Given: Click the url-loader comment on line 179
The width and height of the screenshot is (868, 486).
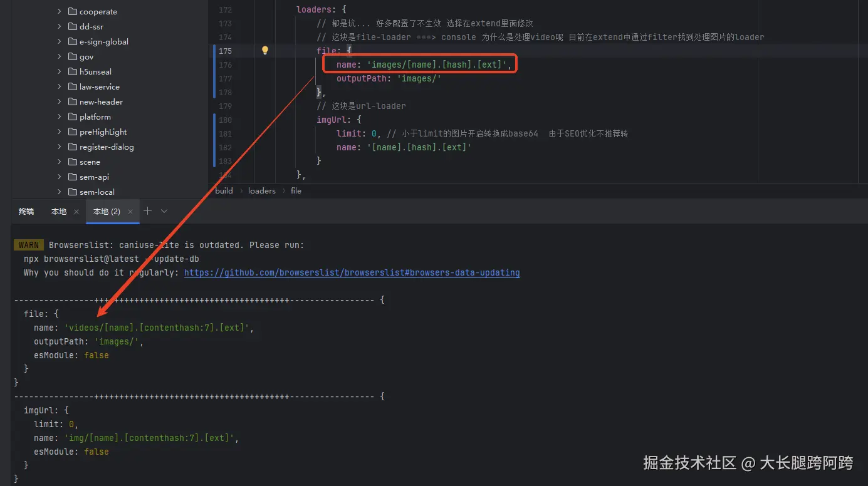Looking at the screenshot, I should pos(361,106).
